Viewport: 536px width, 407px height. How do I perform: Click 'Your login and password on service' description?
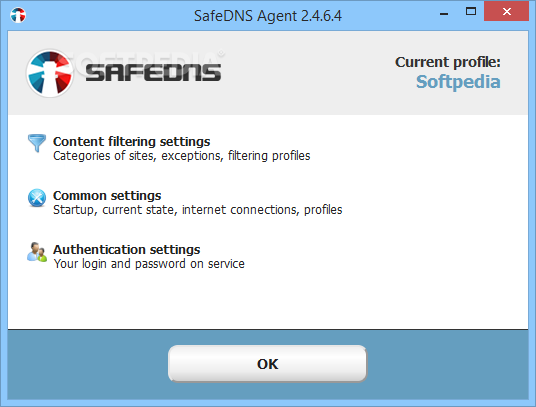149,264
